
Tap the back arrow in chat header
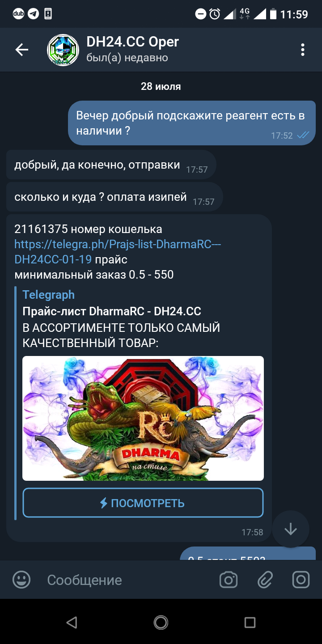click(x=21, y=50)
